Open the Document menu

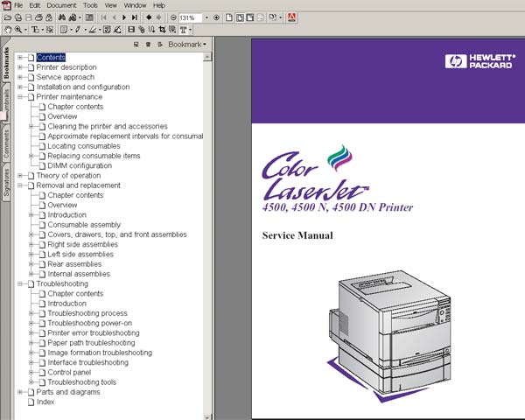[61, 5]
